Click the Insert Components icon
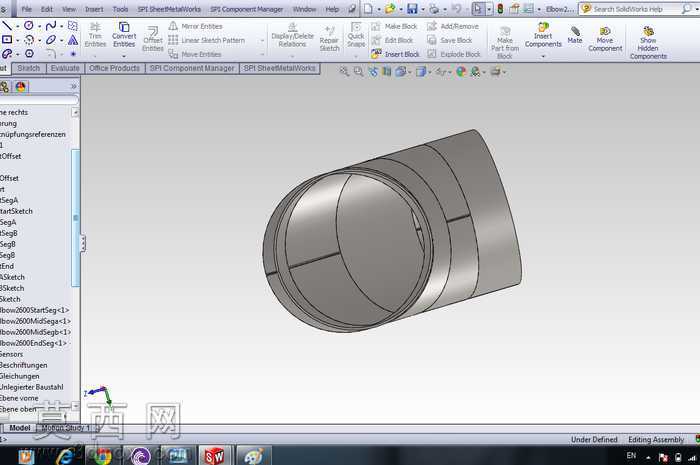This screenshot has height=465, width=700. tap(543, 28)
